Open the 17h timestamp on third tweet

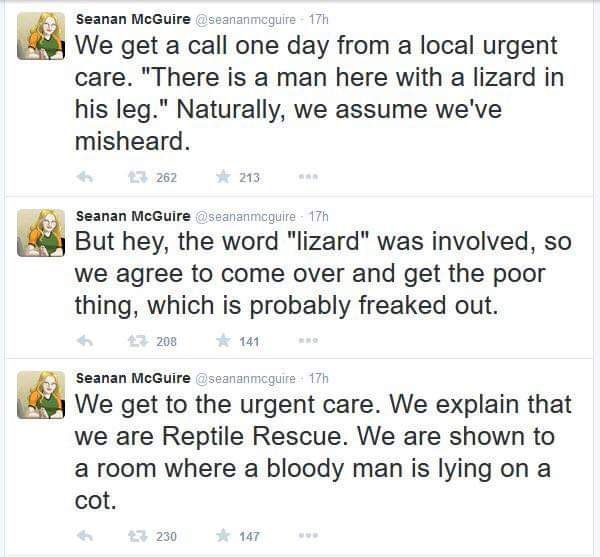[319, 378]
